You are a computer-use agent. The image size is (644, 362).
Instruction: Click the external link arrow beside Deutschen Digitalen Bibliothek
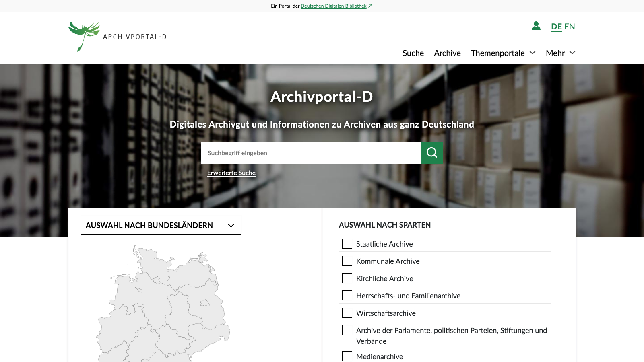click(370, 6)
